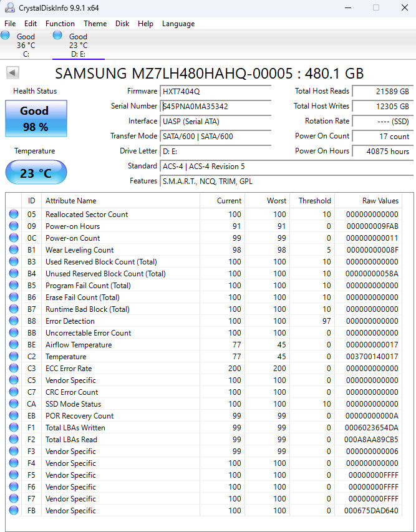This screenshot has height=532, width=416.
Task: Click status orb for Erase Fail Count
Action: click(x=14, y=297)
